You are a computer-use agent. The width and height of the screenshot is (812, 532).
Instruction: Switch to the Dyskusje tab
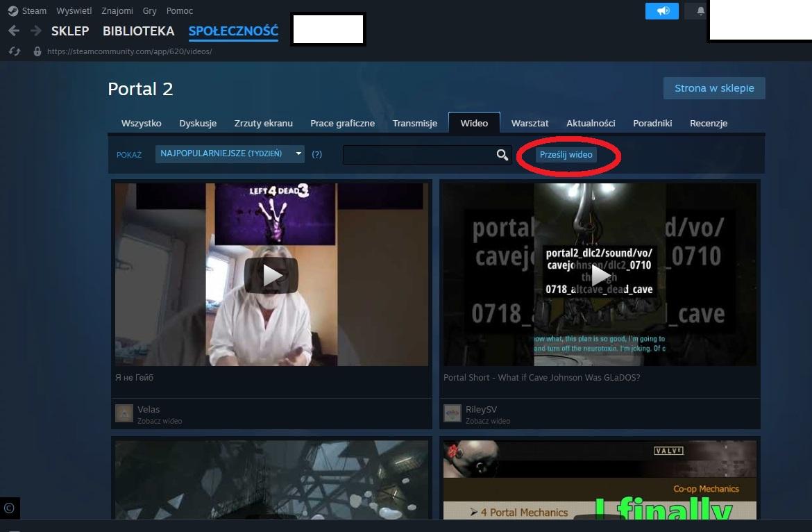(x=198, y=124)
